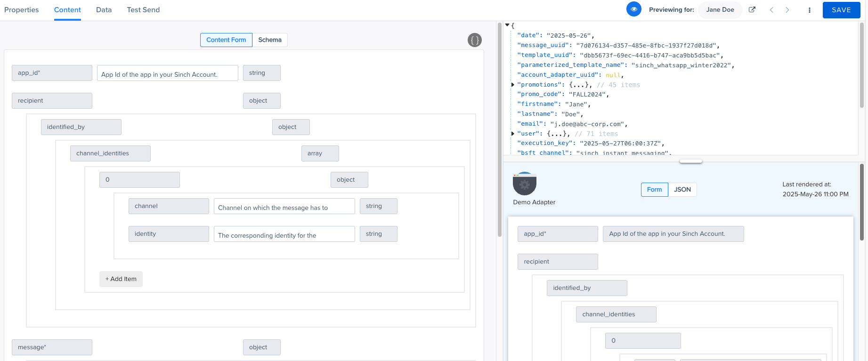
Task: Expand the user JSON node
Action: point(513,134)
